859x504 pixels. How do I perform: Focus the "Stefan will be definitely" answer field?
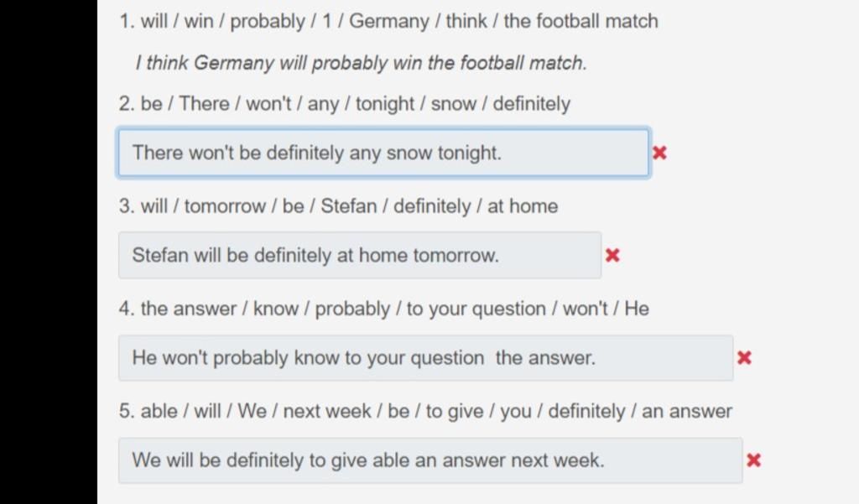[359, 255]
